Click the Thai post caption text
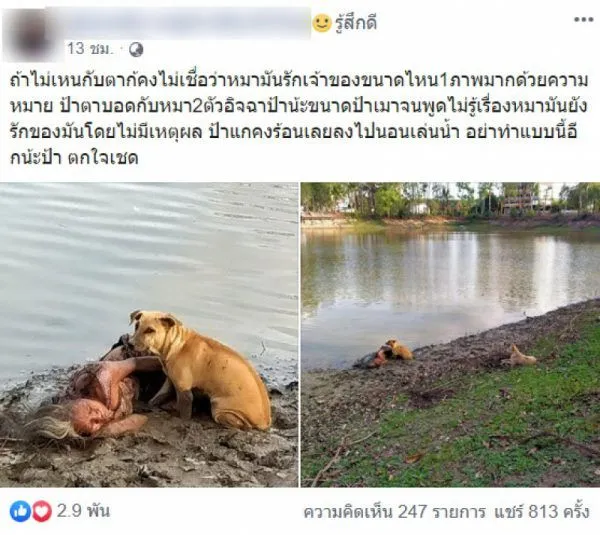600x535 pixels. point(298,119)
